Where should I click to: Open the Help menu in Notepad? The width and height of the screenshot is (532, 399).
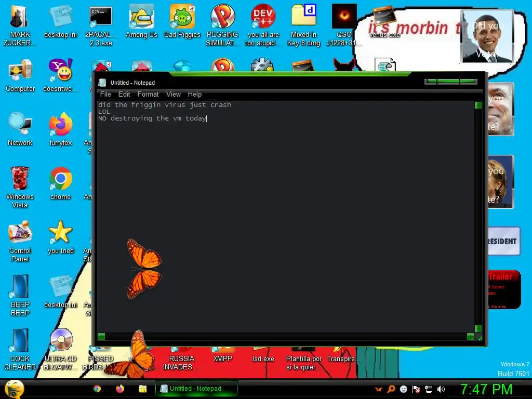[x=195, y=95]
